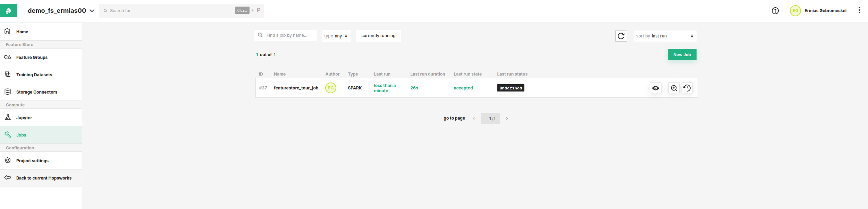Open the three-dot user menu
The height and width of the screenshot is (209, 868).
(859, 10)
